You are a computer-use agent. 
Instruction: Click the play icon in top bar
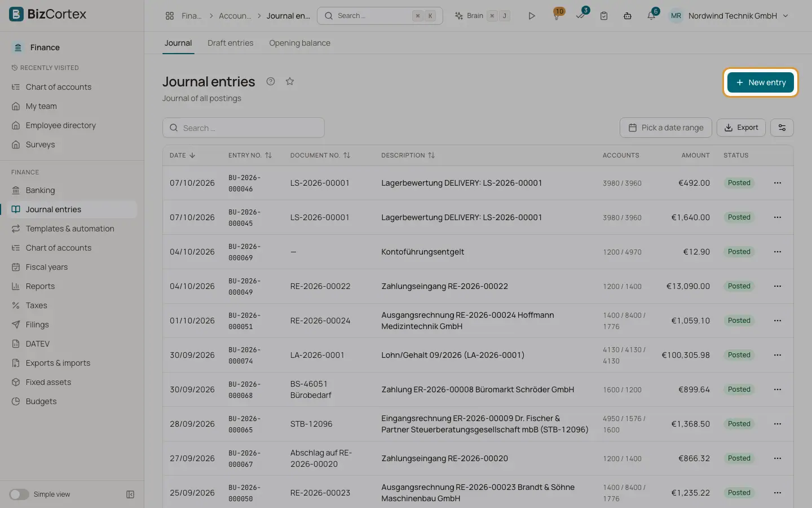(x=531, y=16)
